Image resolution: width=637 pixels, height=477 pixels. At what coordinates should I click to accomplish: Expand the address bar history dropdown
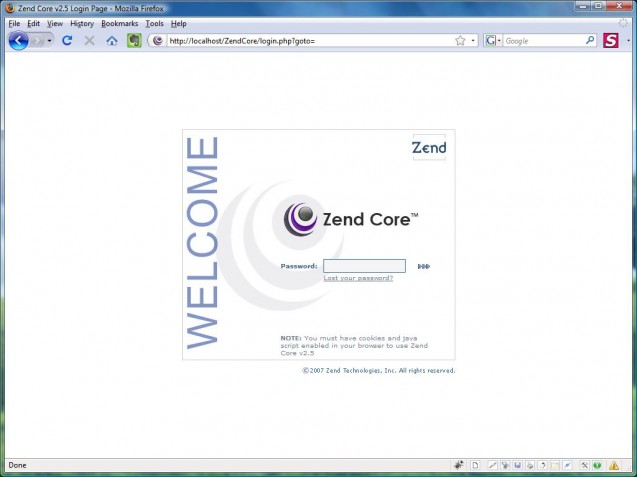click(x=473, y=41)
